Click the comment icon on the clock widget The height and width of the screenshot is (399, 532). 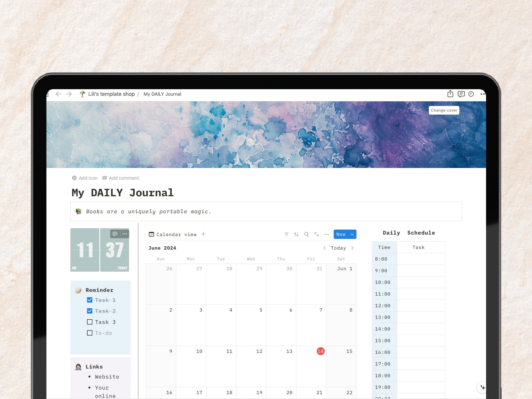[115, 234]
